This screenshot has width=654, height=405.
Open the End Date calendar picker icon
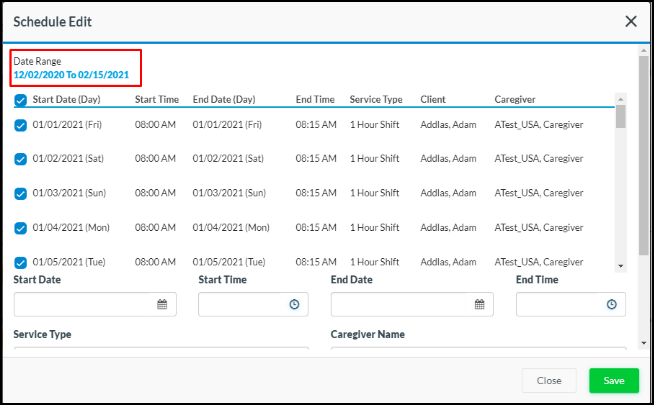(479, 304)
